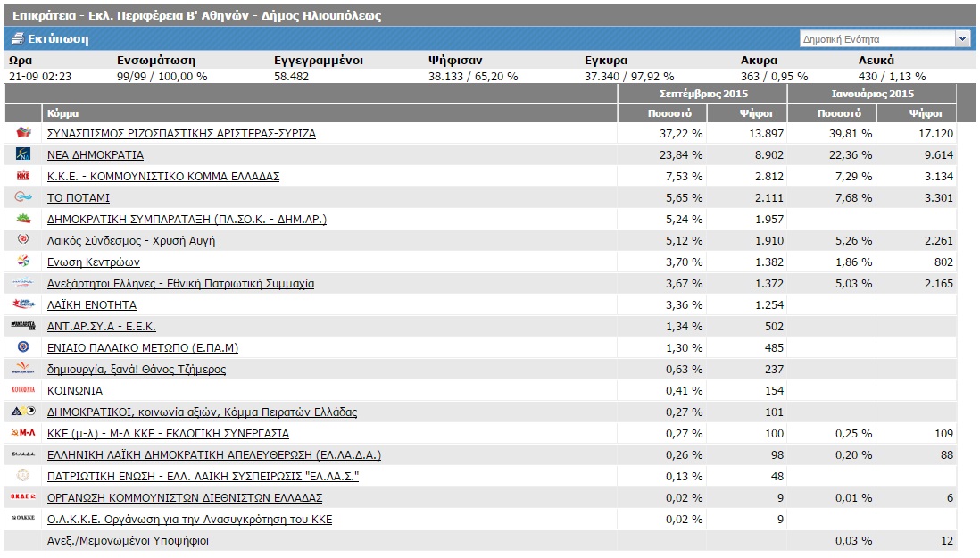This screenshot has width=980, height=558.
Task: Click the Μ-Λ ΚΚΕ logo icon
Action: tap(23, 432)
